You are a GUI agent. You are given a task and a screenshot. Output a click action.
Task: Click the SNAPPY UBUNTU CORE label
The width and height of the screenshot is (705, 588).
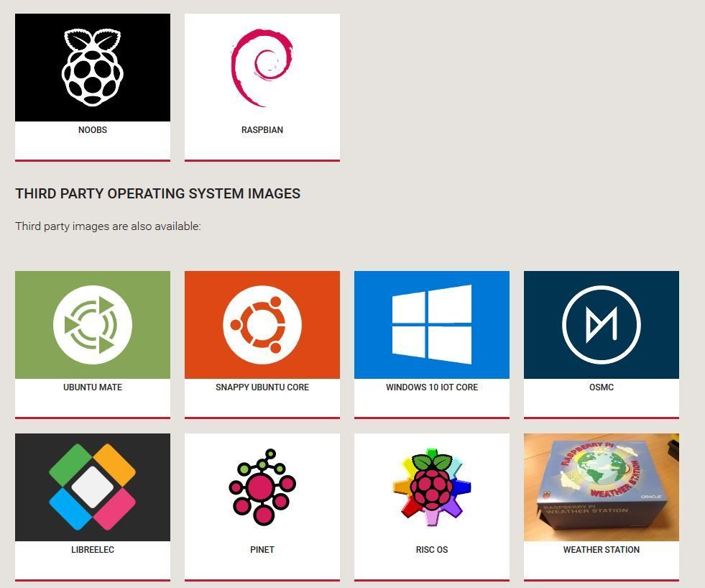click(x=262, y=387)
